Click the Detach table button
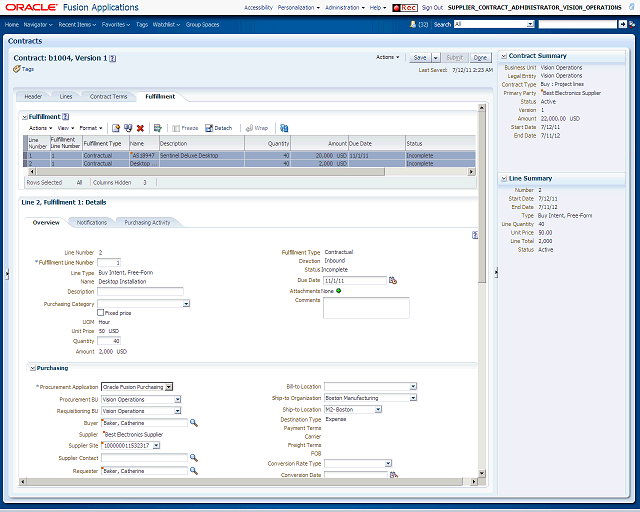The height and width of the screenshot is (512, 640). click(218, 128)
